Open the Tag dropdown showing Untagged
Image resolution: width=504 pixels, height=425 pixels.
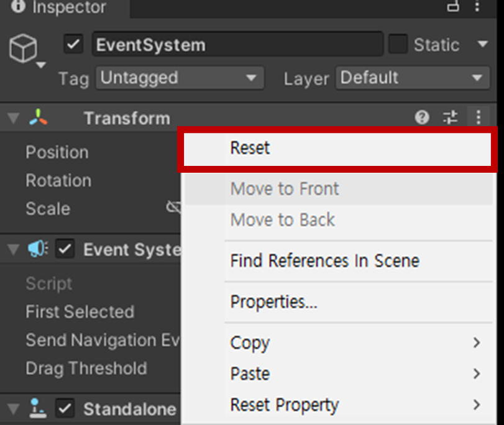pyautogui.click(x=180, y=78)
